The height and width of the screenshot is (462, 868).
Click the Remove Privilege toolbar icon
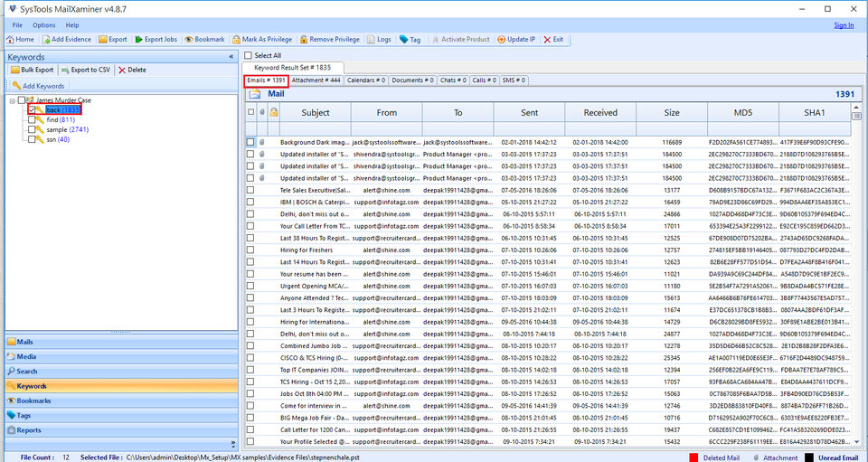(304, 40)
